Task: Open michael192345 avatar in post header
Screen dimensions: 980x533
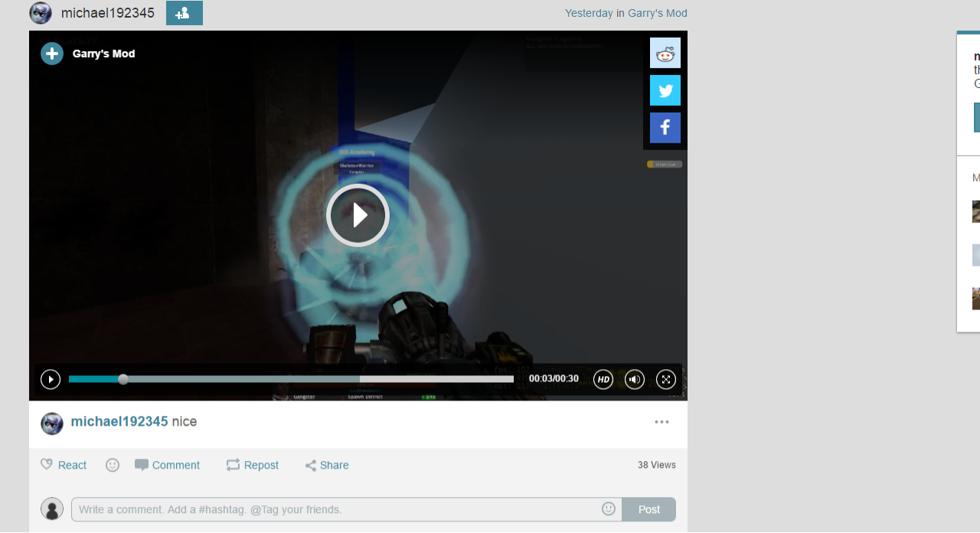Action: pyautogui.click(x=41, y=13)
